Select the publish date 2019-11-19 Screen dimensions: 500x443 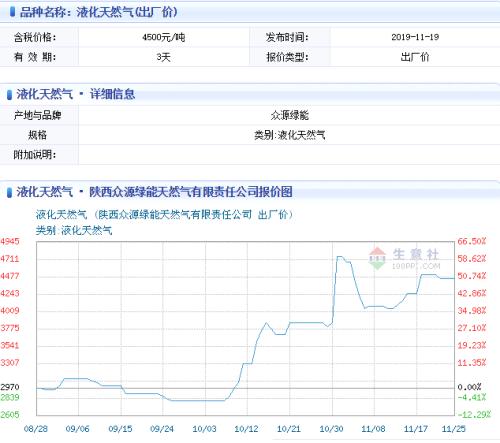(x=415, y=37)
